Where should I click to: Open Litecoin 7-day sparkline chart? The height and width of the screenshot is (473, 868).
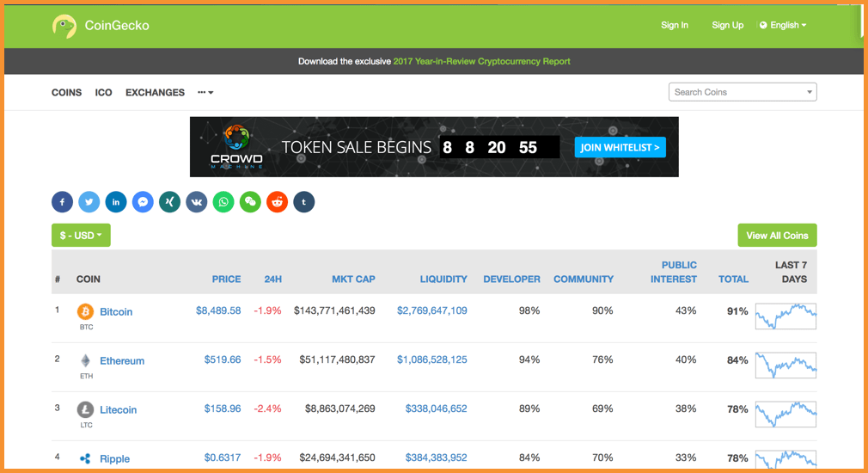pyautogui.click(x=786, y=415)
